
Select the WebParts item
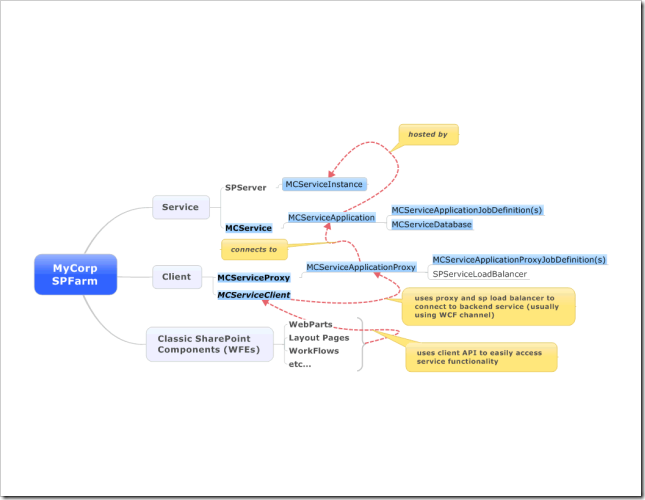click(x=311, y=324)
